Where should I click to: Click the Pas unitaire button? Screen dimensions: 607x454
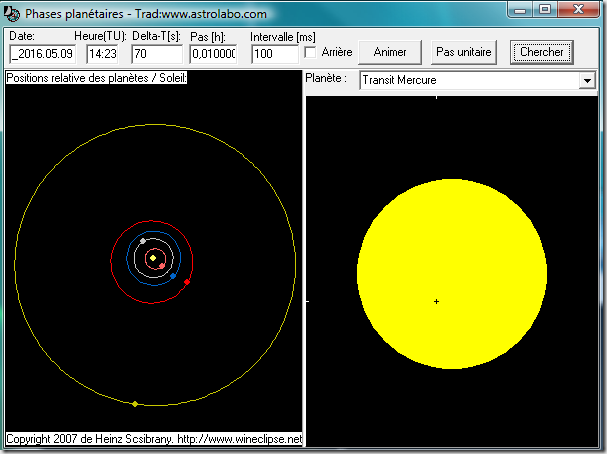click(x=466, y=52)
